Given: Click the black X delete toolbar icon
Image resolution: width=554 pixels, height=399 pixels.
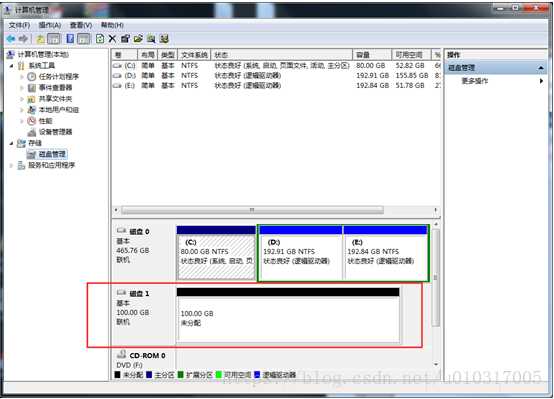Looking at the screenshot, I should coord(112,39).
